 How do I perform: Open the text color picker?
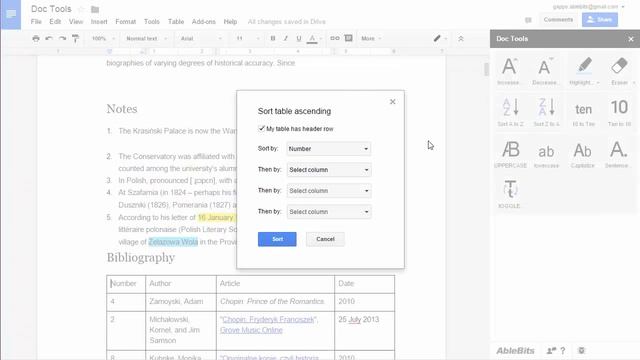[312, 39]
